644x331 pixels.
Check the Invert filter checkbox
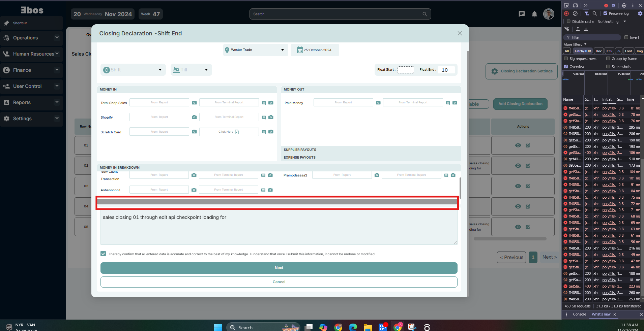(x=626, y=37)
